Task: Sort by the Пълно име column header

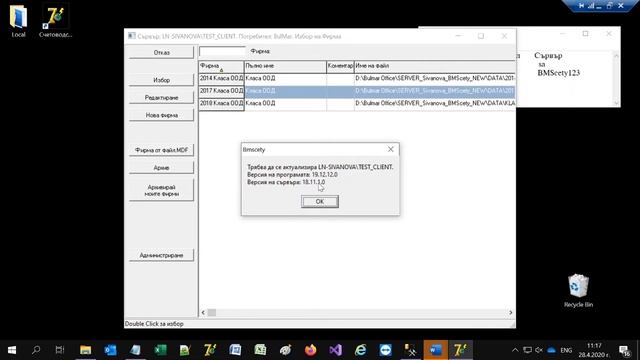Action: [x=285, y=66]
